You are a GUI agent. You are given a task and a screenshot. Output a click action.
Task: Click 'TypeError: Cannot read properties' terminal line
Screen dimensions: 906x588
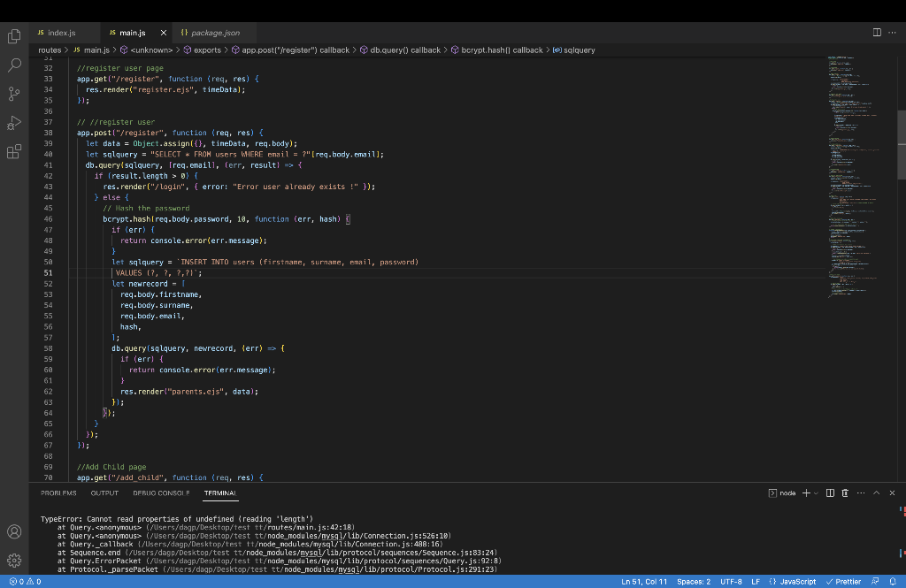click(x=177, y=519)
